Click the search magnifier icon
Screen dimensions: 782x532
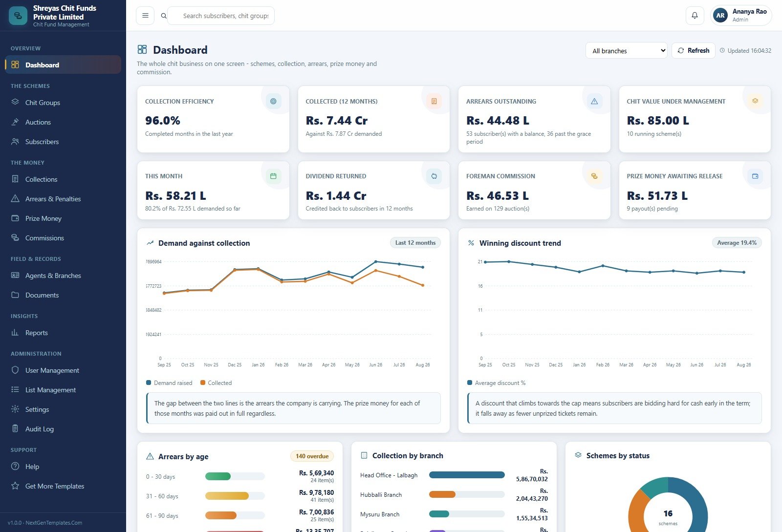click(164, 16)
